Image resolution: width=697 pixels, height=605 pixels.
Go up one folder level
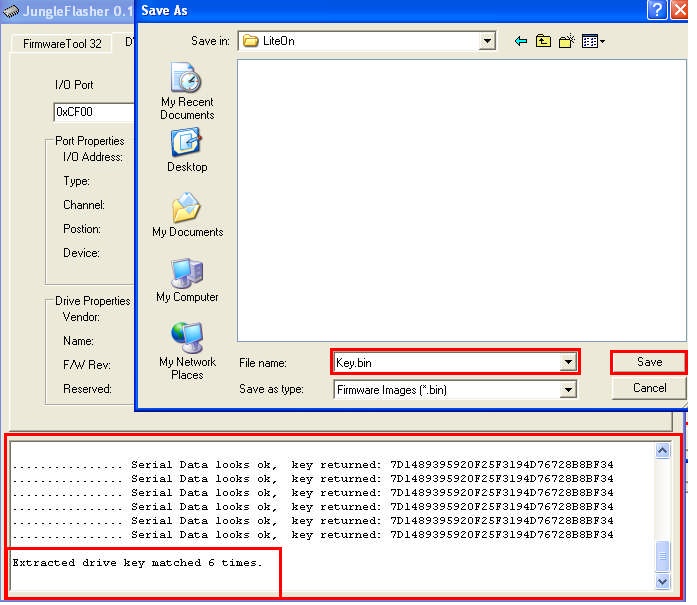[x=543, y=42]
